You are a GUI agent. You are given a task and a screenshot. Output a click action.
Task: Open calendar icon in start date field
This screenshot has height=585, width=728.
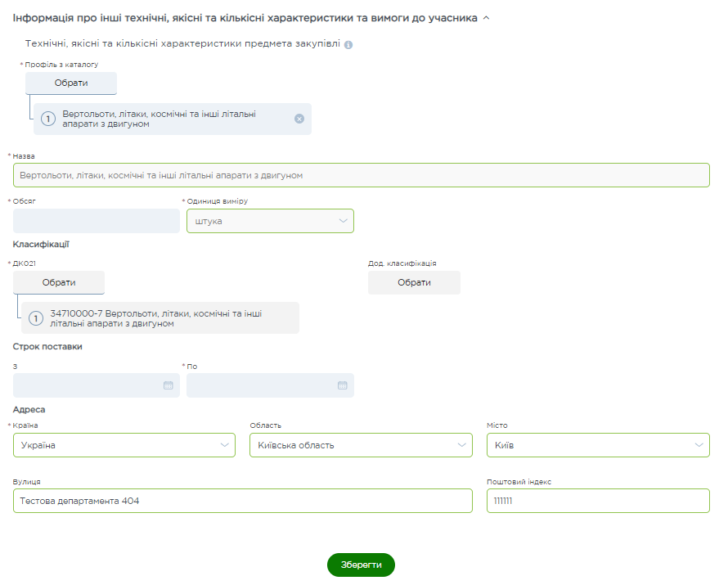(169, 385)
